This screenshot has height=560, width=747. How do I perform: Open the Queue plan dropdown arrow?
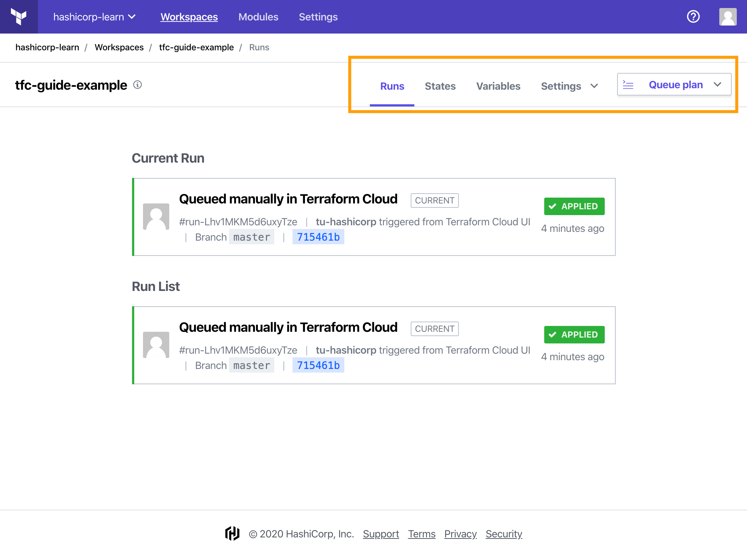717,85
